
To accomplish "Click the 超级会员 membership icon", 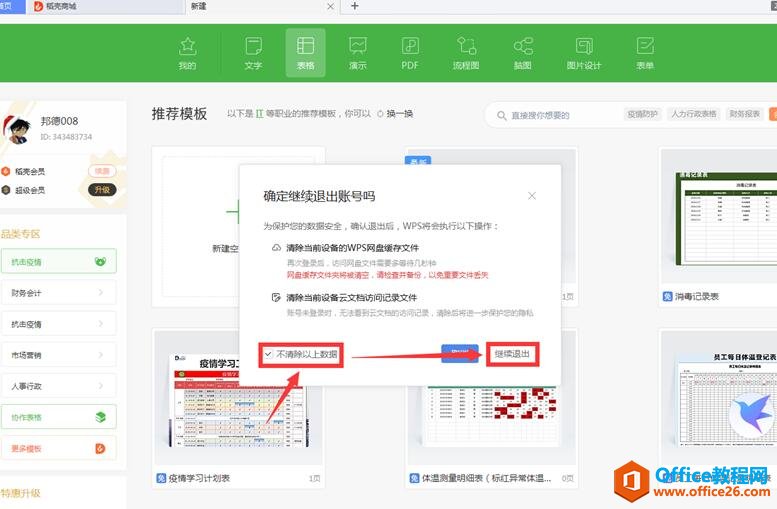I will tap(6, 190).
